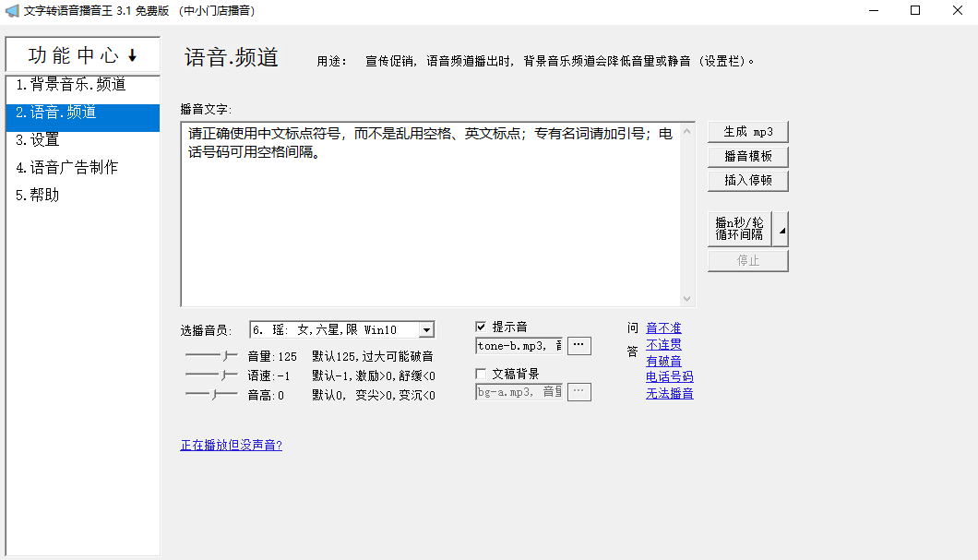The image size is (978, 560).
Task: Click the app speaker icon in title bar
Action: pyautogui.click(x=12, y=11)
